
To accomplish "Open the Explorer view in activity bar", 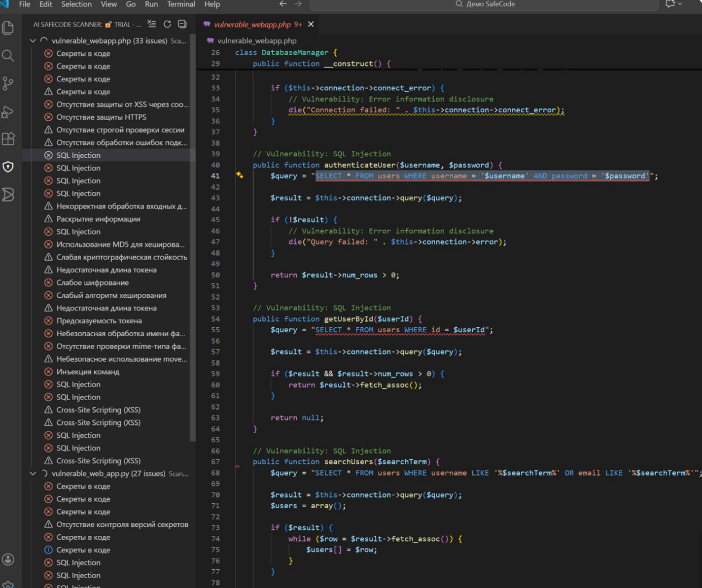I will [x=8, y=28].
